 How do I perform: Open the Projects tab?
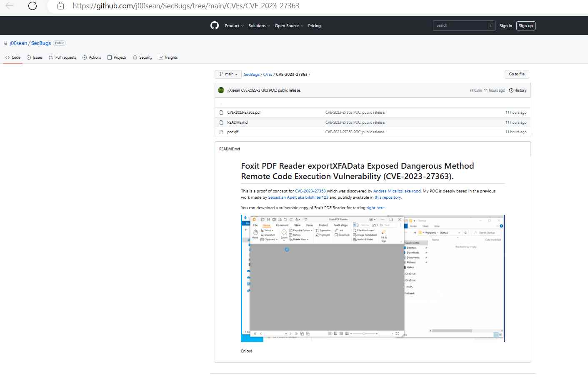click(117, 57)
